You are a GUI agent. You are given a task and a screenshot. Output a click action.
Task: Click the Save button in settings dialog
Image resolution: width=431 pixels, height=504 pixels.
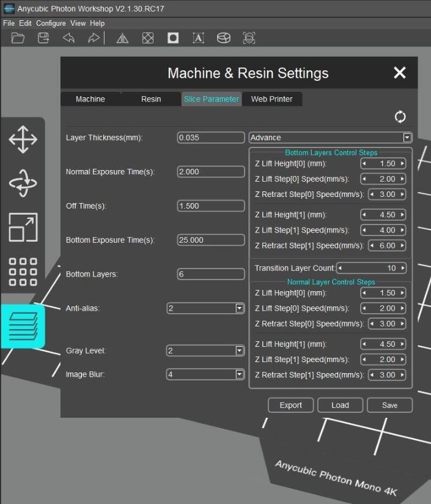(x=389, y=405)
